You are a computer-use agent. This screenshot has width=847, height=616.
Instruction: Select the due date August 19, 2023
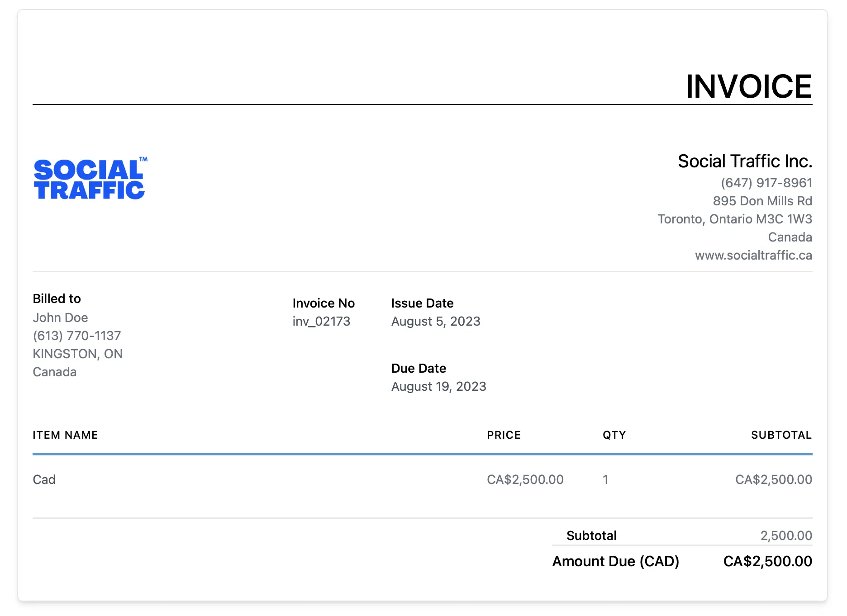click(x=438, y=387)
